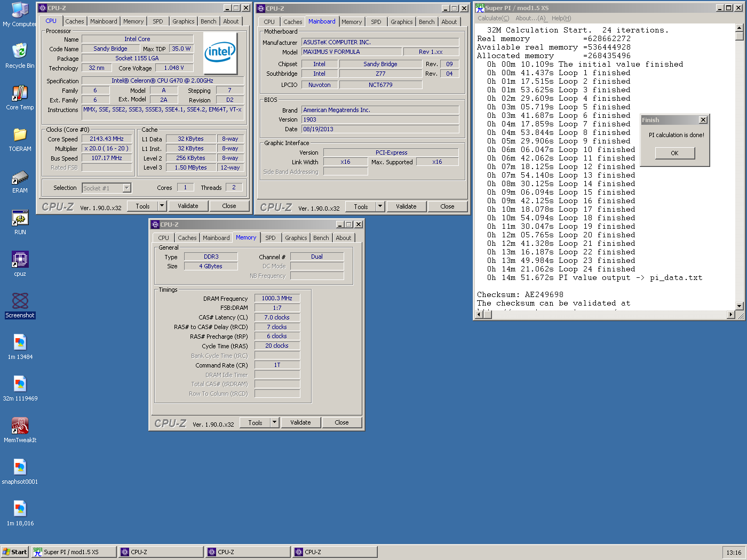Click OK in the Finish dialog

point(675,153)
